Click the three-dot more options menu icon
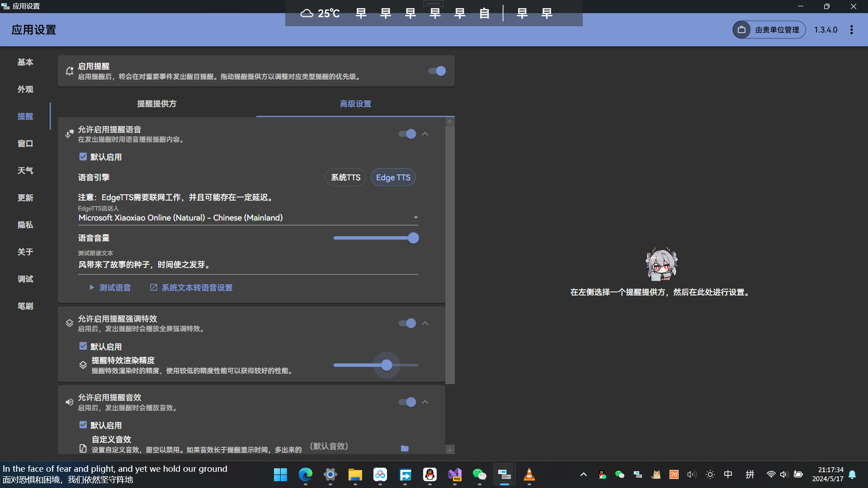 click(x=851, y=30)
